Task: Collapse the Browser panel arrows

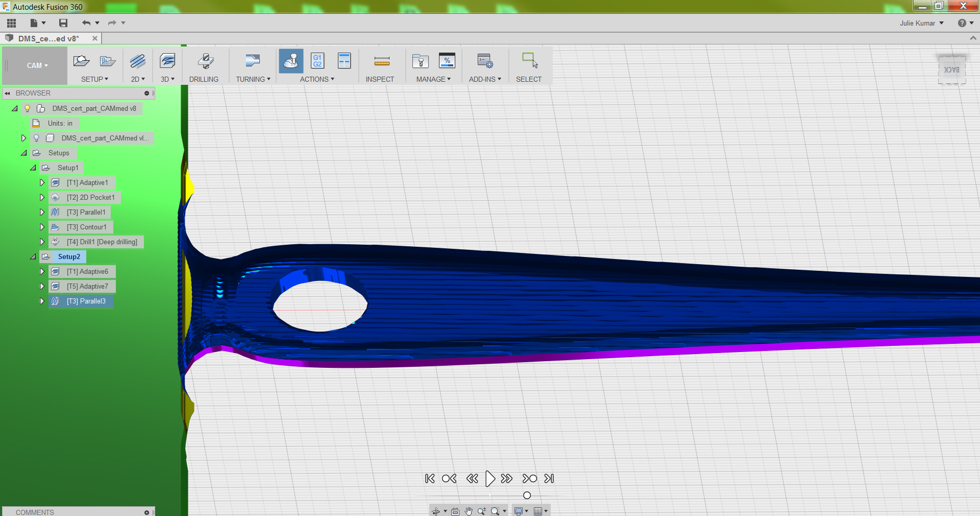Action: point(8,93)
